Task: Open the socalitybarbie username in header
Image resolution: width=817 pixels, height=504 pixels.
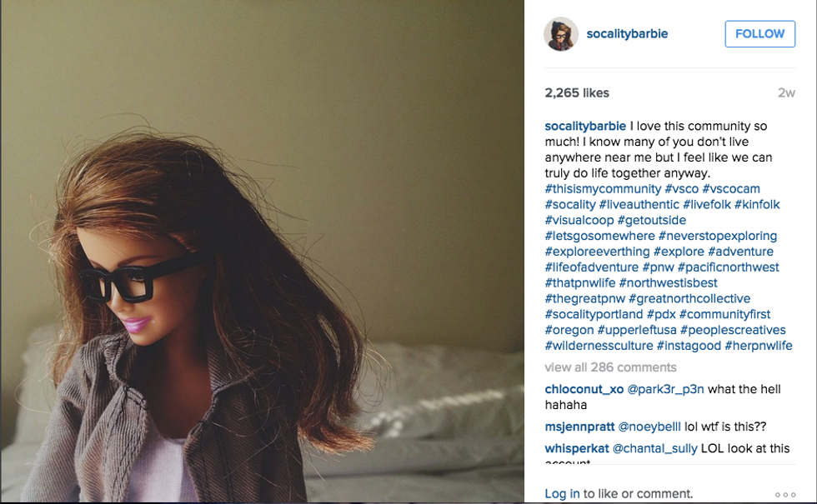Action: [627, 34]
